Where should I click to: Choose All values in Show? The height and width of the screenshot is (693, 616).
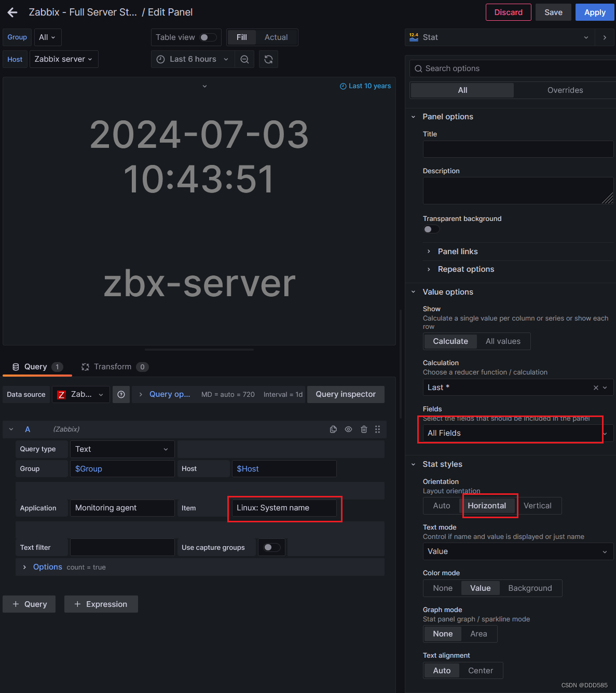503,341
